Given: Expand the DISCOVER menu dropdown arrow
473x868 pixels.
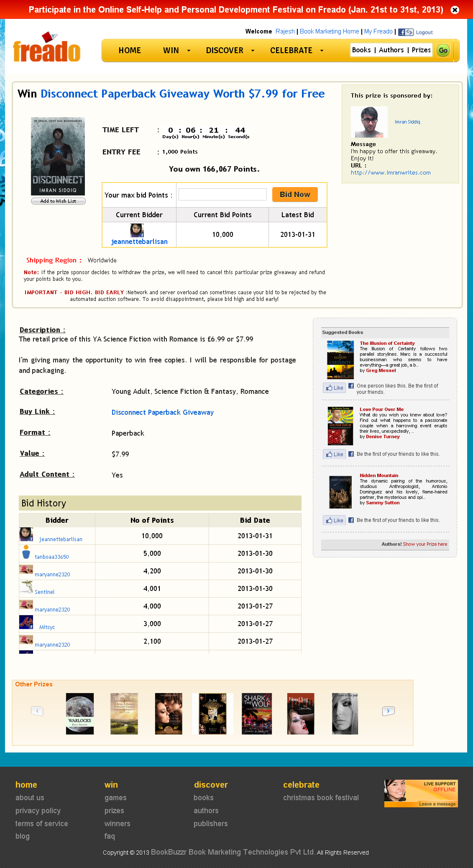Looking at the screenshot, I should point(253,51).
